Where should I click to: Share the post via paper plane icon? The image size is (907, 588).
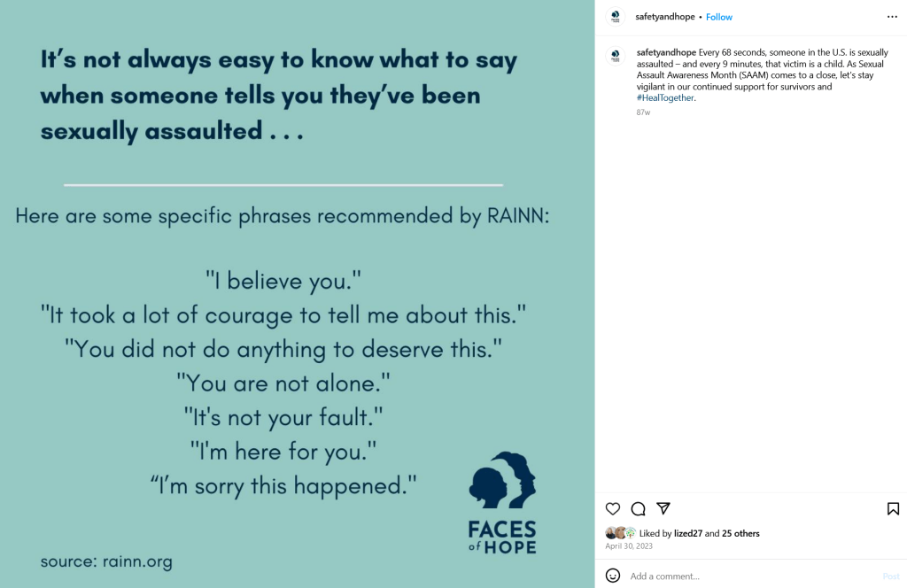(663, 508)
